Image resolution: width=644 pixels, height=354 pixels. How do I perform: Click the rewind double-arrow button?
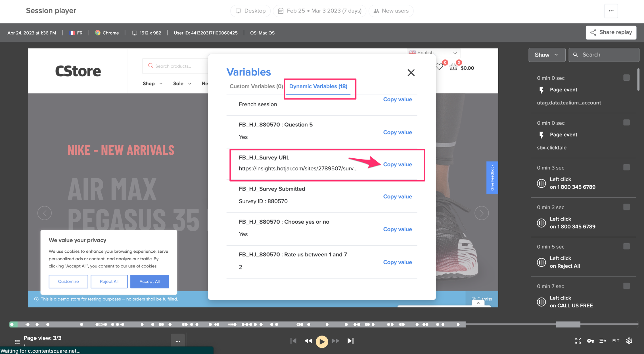click(x=308, y=341)
